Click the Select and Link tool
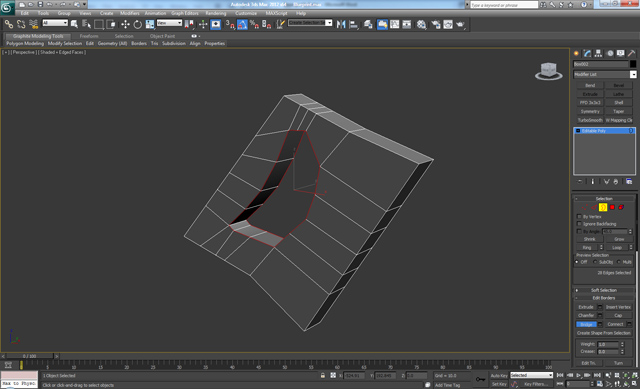The width and height of the screenshot is (640, 389). tap(9, 24)
